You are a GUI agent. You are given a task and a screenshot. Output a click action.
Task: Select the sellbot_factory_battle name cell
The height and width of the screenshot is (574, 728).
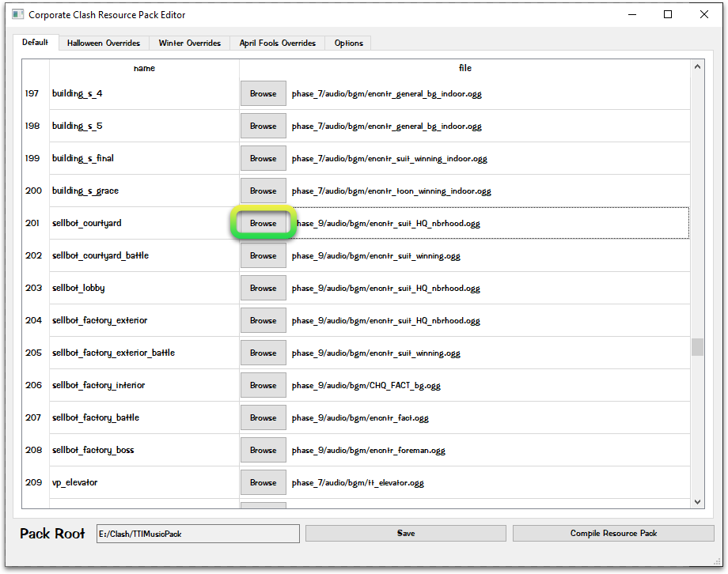point(144,418)
